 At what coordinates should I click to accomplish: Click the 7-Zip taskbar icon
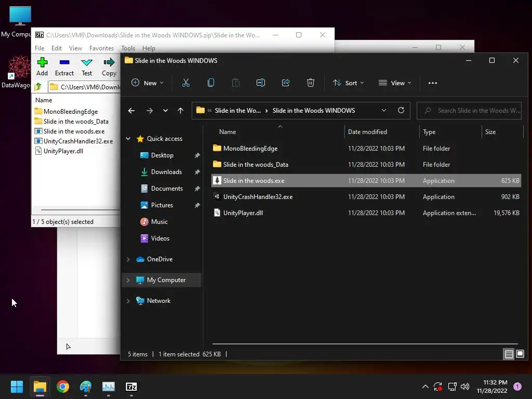click(x=131, y=387)
